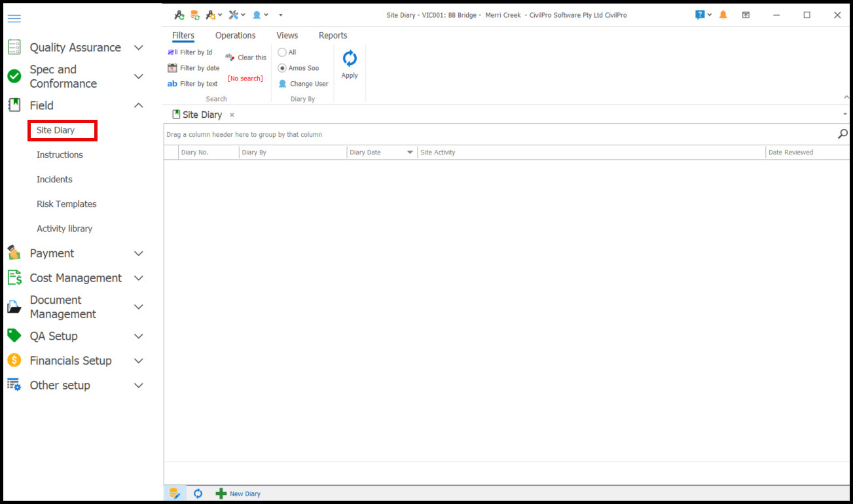The image size is (853, 504).
Task: Click the Filter by date calendar icon
Action: 173,68
